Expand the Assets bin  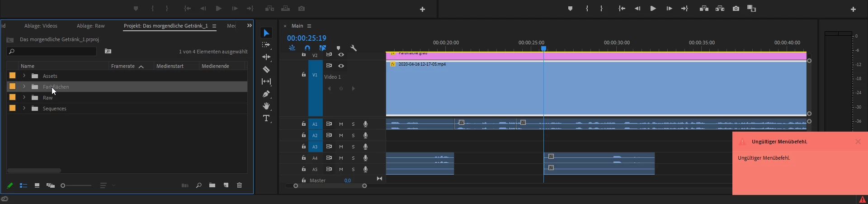tap(24, 76)
